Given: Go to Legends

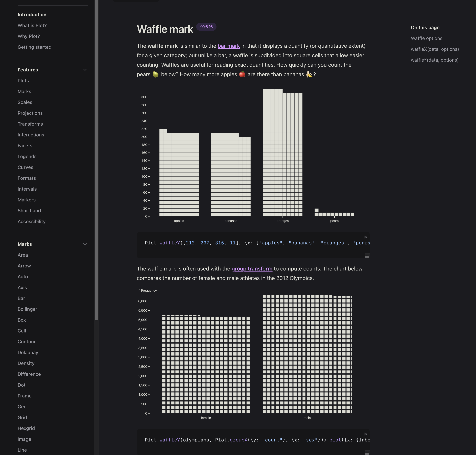Looking at the screenshot, I should [27, 156].
